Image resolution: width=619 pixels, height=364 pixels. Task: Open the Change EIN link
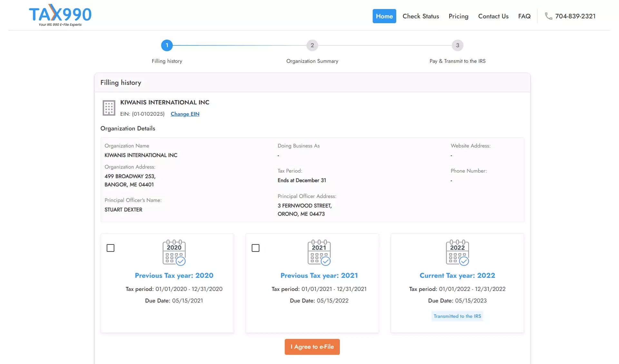185,114
